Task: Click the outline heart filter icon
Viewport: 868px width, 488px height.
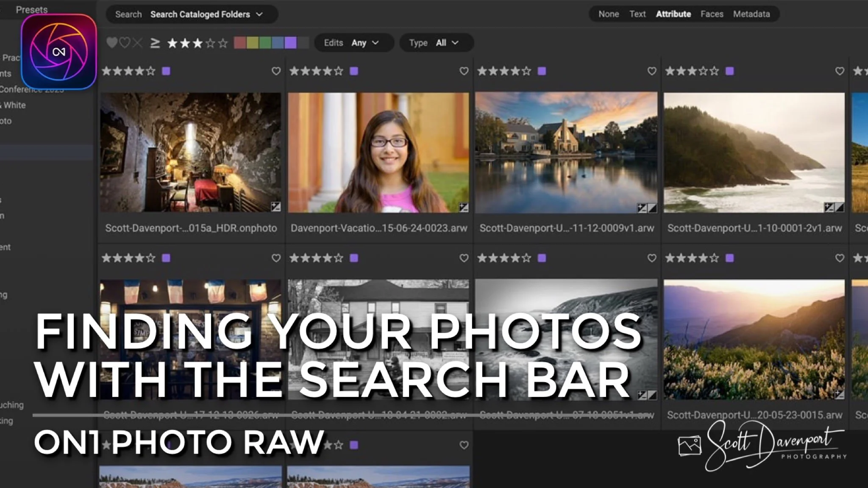Action: [125, 43]
